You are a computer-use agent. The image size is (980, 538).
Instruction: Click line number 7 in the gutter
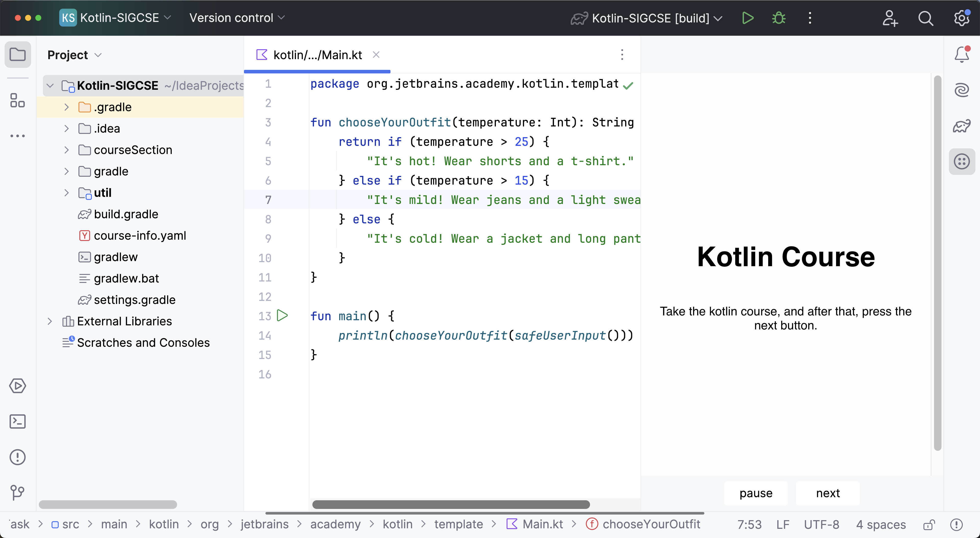(x=268, y=200)
